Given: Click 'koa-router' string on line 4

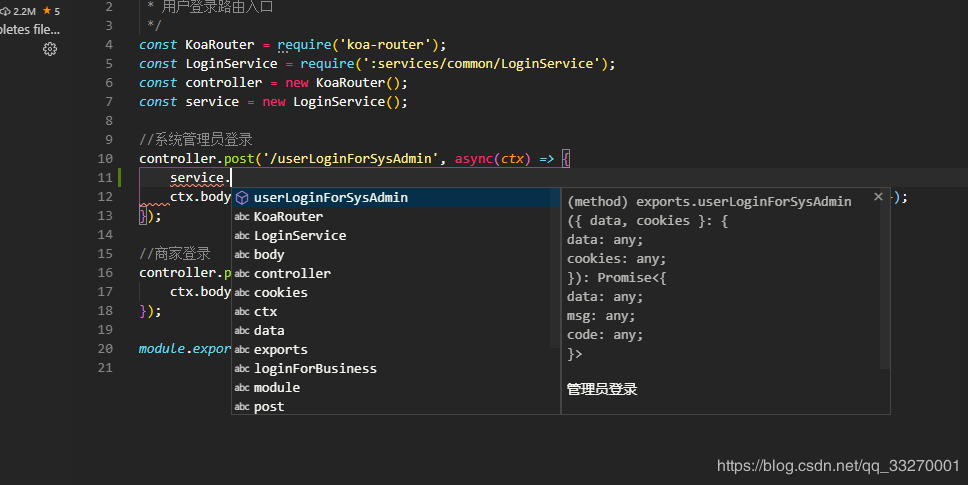Looking at the screenshot, I should 385,45.
